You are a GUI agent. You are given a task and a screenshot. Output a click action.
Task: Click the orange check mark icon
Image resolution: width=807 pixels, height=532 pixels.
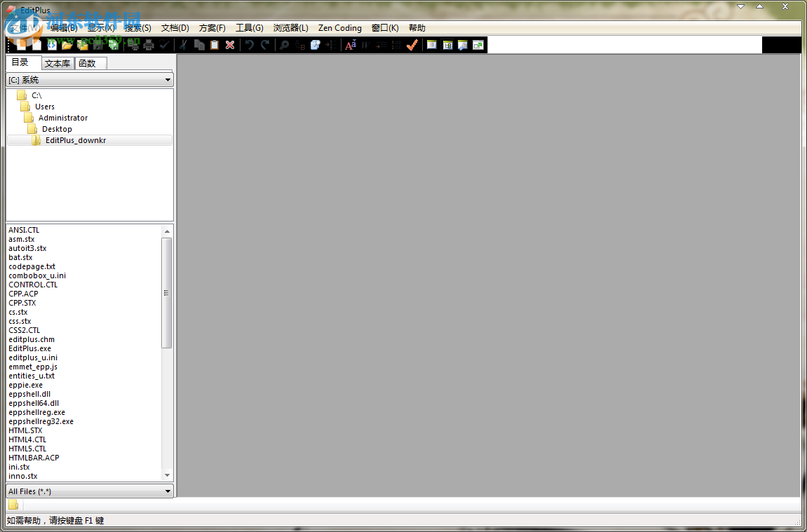pyautogui.click(x=412, y=46)
